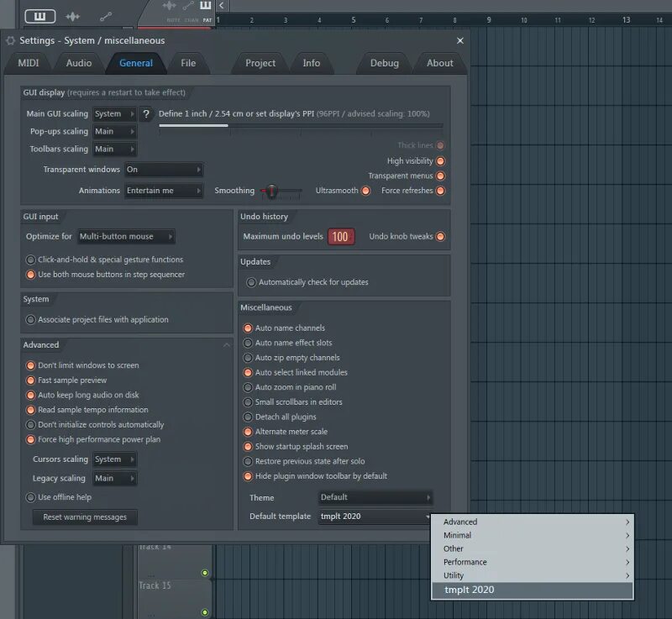Open the Theme Default dropdown
Screen dimensions: 672x619
pyautogui.click(x=375, y=497)
